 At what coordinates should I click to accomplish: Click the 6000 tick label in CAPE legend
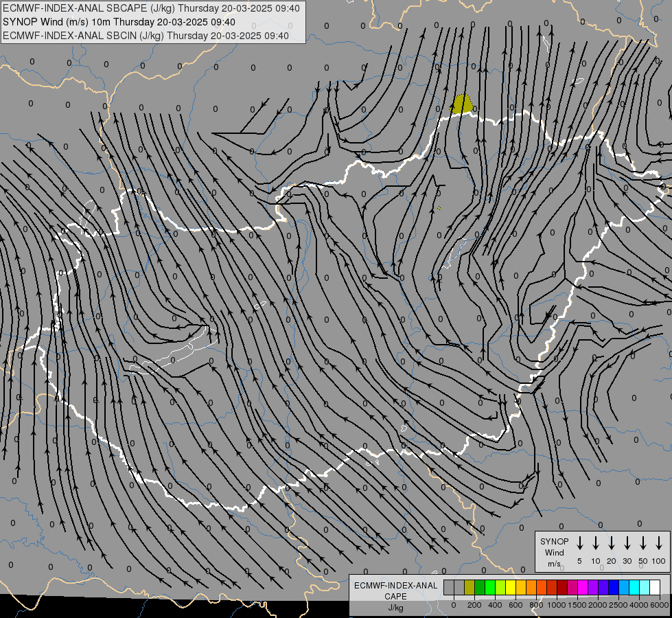(x=660, y=605)
